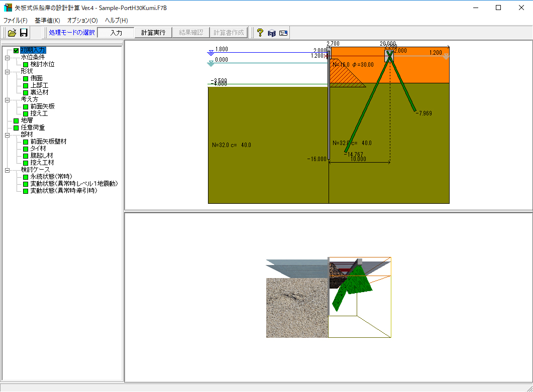This screenshot has height=392, width=533.
Task: Click the save floppy disk icon
Action: (x=24, y=33)
